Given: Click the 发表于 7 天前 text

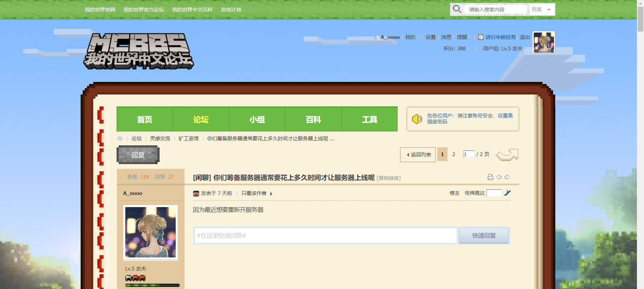Looking at the screenshot, I should point(217,193).
